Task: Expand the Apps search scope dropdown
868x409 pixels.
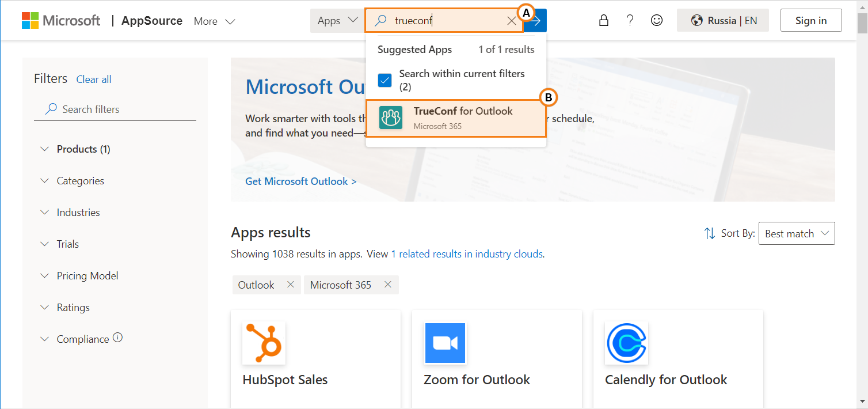Action: (x=337, y=21)
